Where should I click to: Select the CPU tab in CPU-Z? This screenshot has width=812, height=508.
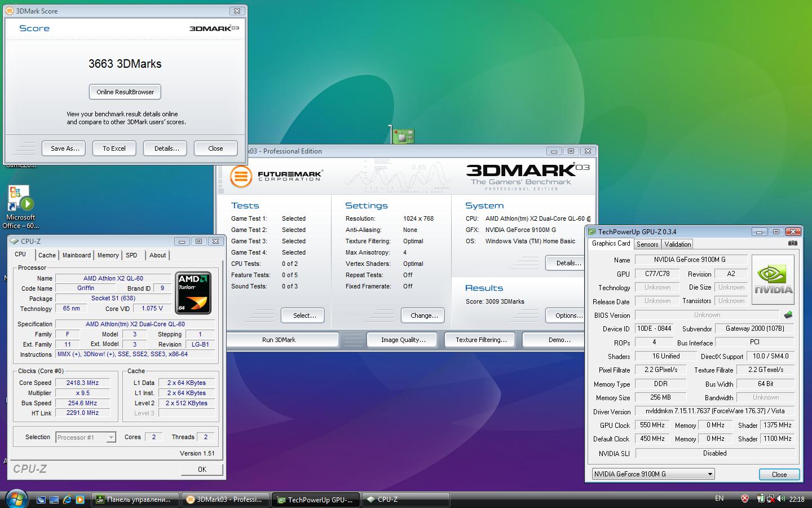click(20, 255)
